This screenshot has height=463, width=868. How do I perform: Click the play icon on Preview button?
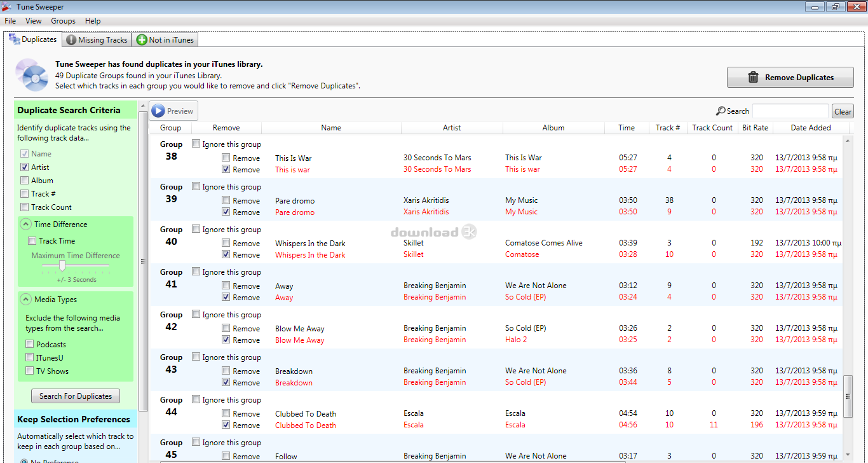pyautogui.click(x=158, y=111)
